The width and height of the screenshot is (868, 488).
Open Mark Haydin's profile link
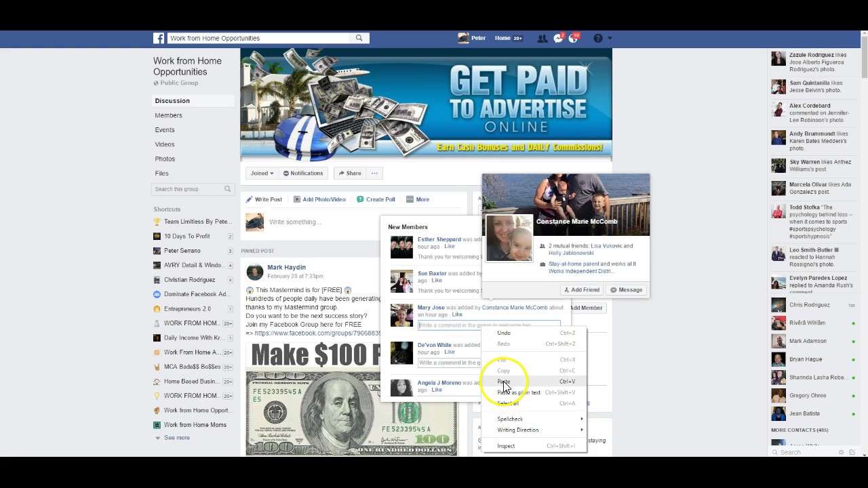pos(286,268)
